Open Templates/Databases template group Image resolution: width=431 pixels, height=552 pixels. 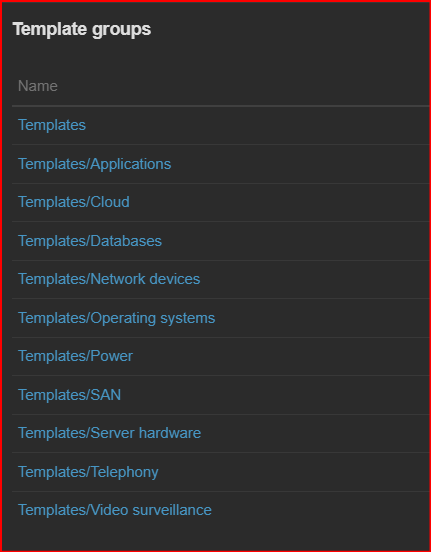pos(90,241)
